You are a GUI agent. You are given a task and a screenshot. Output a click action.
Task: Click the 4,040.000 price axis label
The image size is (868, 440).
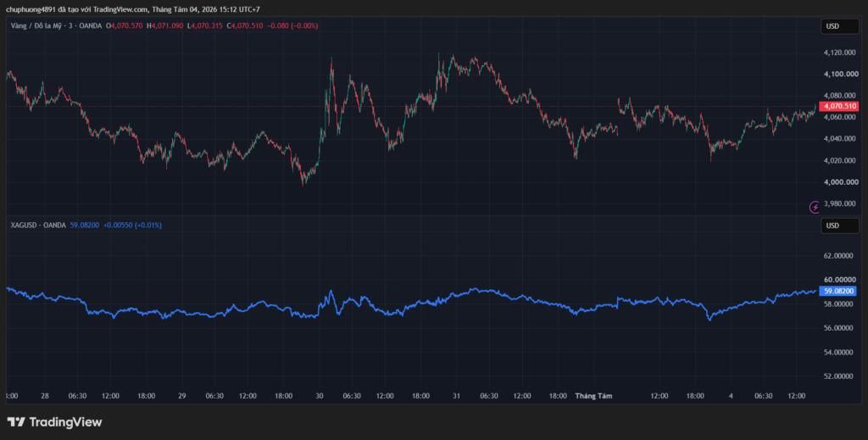tap(841, 138)
